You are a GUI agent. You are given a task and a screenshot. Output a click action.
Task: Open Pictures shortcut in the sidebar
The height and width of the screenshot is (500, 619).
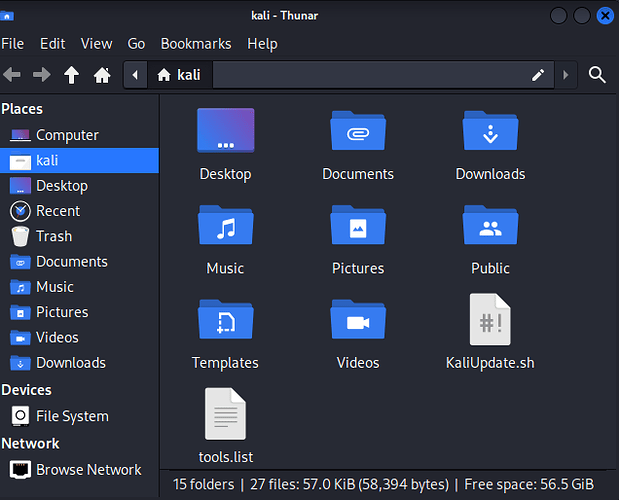[x=79, y=312]
